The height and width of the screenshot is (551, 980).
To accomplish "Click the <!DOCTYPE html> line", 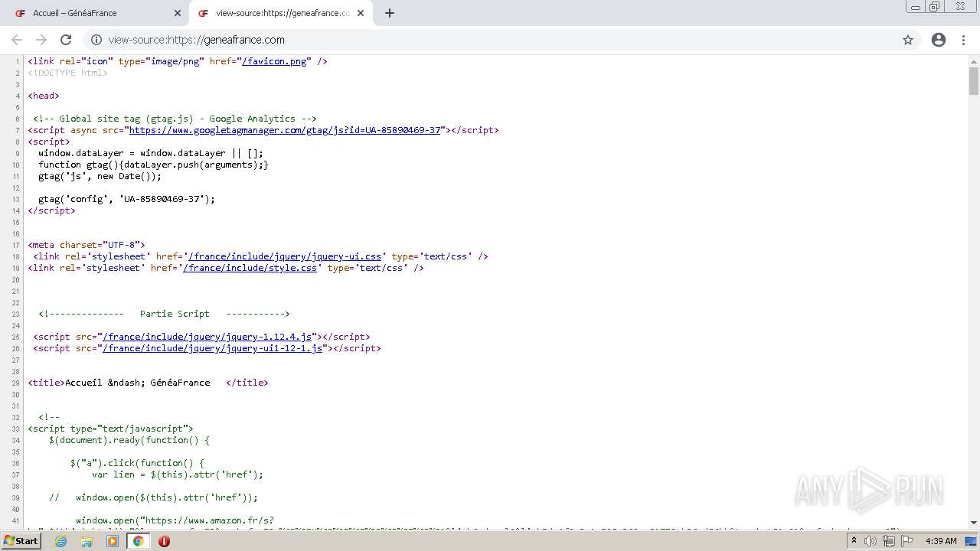I will pyautogui.click(x=68, y=73).
